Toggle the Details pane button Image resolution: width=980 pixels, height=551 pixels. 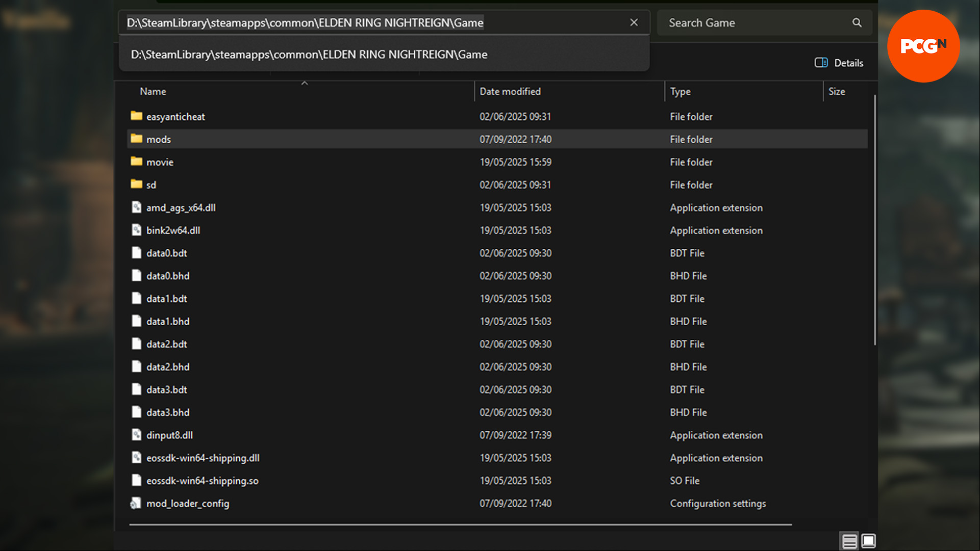coord(839,63)
